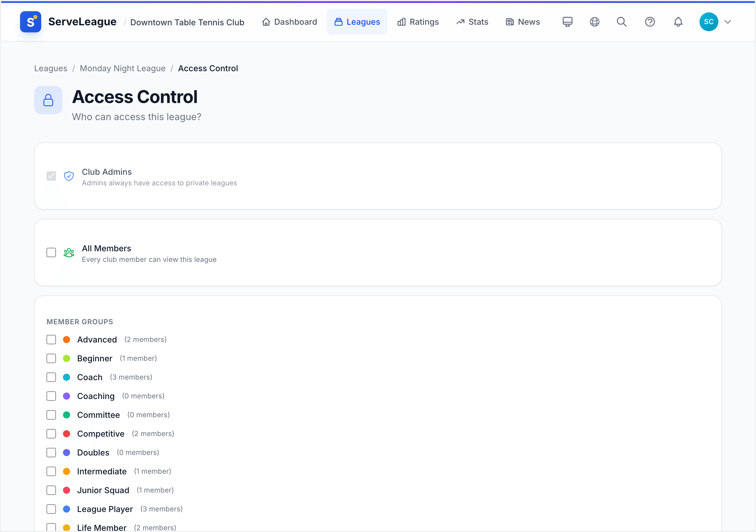Image resolution: width=756 pixels, height=532 pixels.
Task: Click the red Competitive color dot
Action: (67, 433)
